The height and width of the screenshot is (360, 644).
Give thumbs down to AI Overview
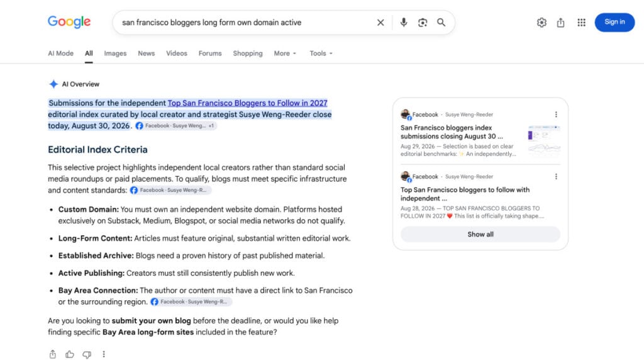point(87,354)
